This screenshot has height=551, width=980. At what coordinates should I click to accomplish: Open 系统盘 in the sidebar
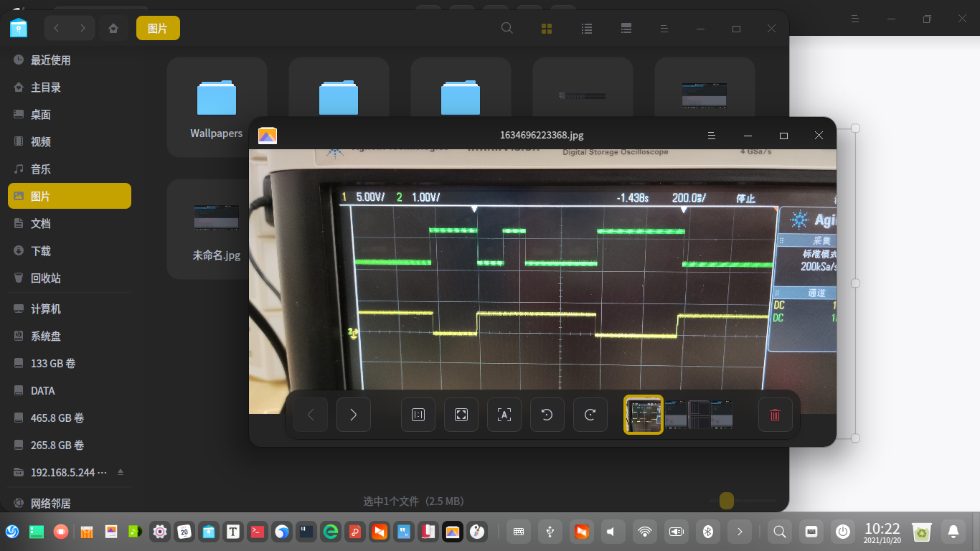pyautogui.click(x=70, y=336)
